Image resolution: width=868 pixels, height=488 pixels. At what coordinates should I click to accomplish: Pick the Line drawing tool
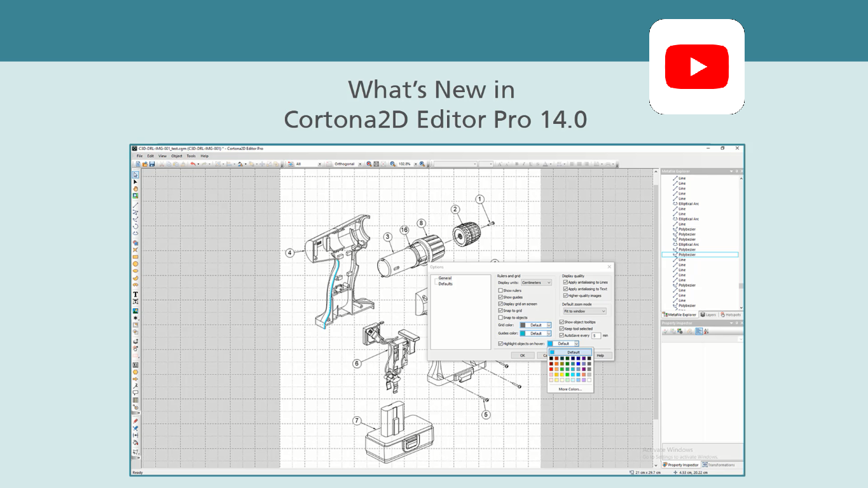point(135,205)
